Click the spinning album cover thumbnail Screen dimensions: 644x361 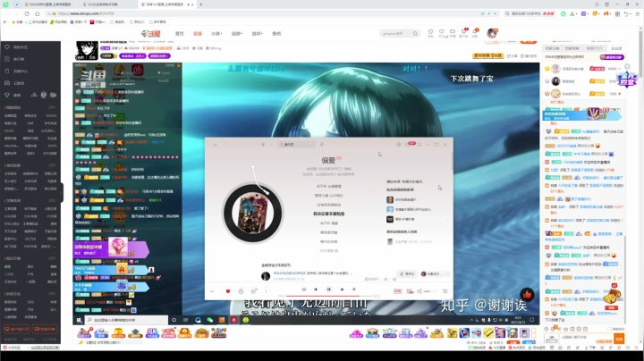(x=252, y=214)
